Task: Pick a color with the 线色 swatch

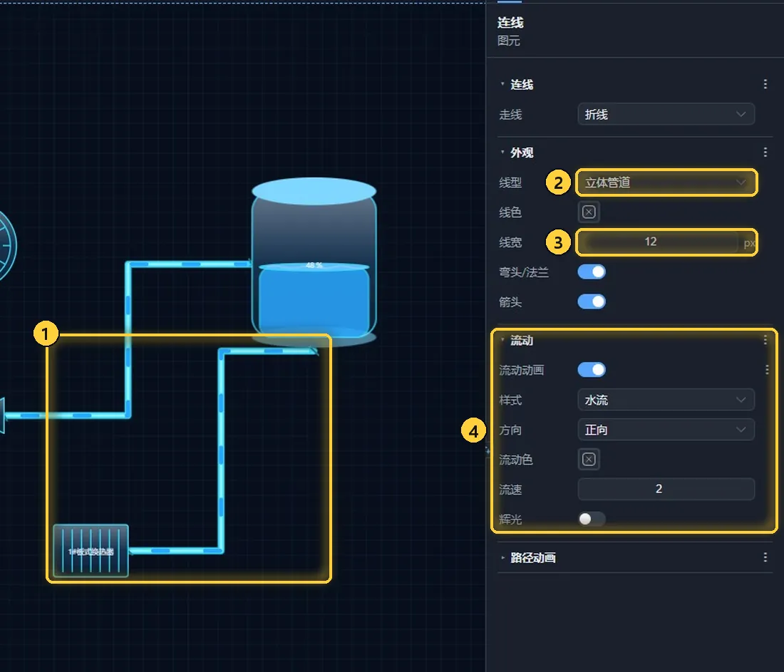Action: click(589, 212)
